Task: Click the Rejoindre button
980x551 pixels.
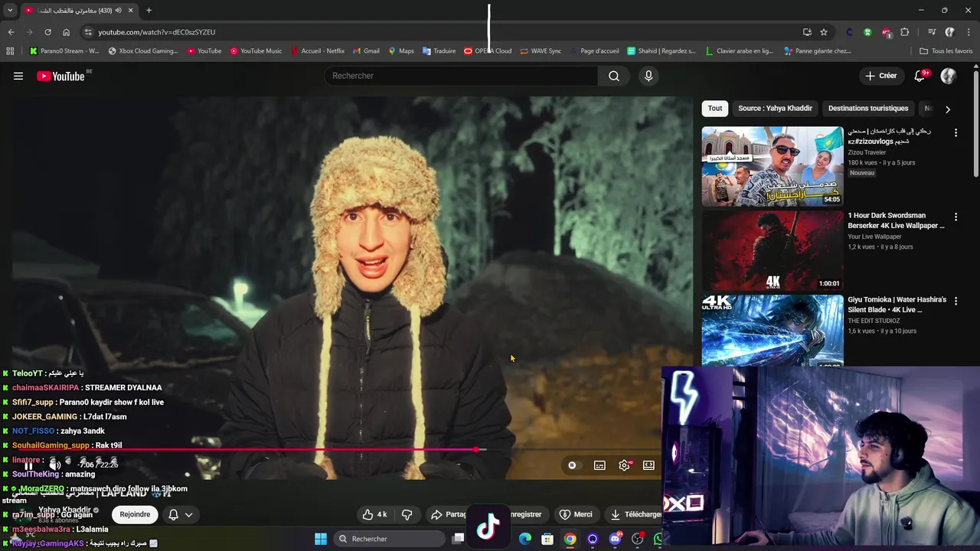Action: point(135,514)
